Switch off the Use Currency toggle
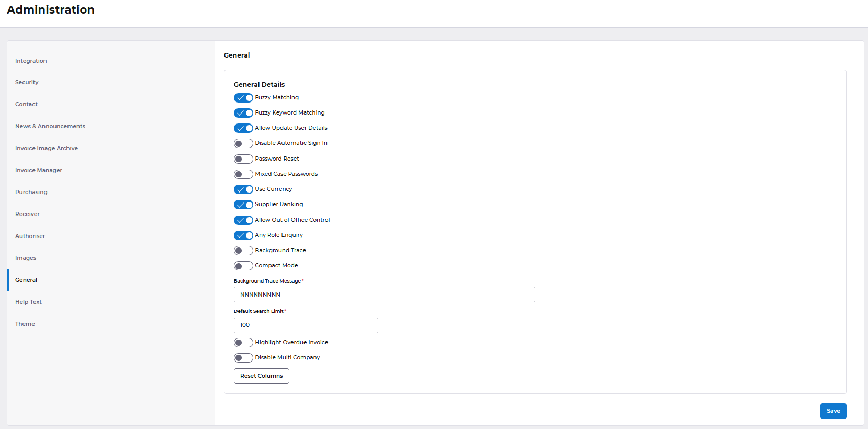The width and height of the screenshot is (868, 429). (243, 189)
